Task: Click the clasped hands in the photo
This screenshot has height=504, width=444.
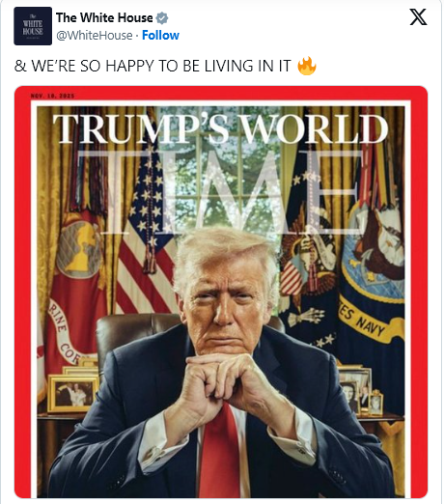Action: click(225, 378)
